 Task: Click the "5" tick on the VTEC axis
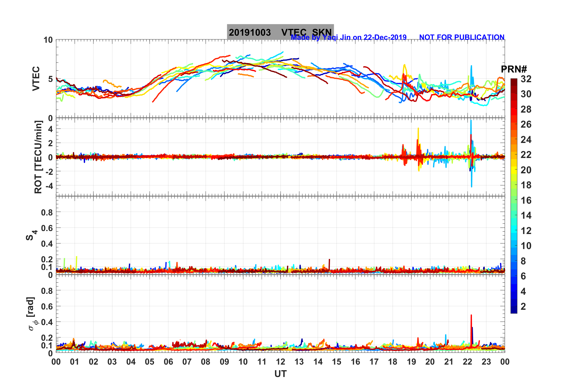50,79
